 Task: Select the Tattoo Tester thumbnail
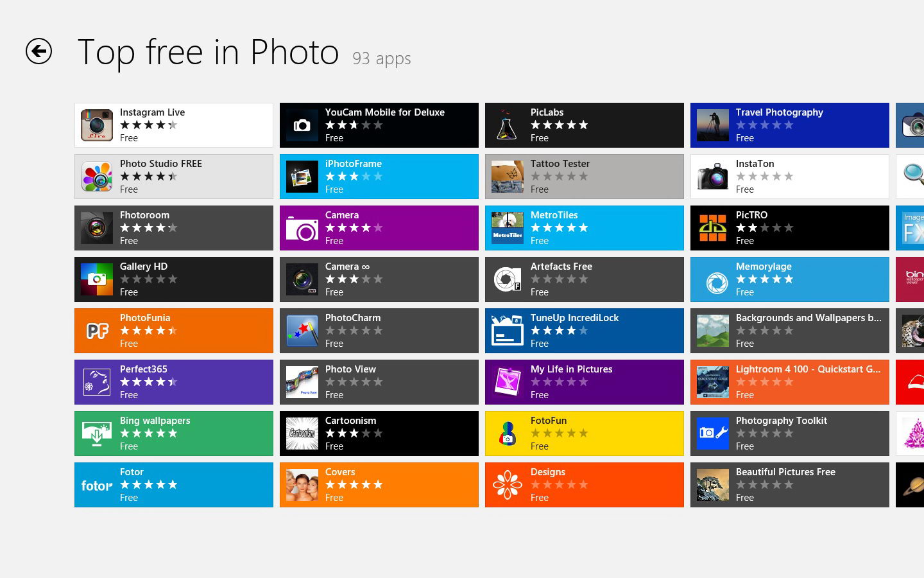tap(508, 177)
